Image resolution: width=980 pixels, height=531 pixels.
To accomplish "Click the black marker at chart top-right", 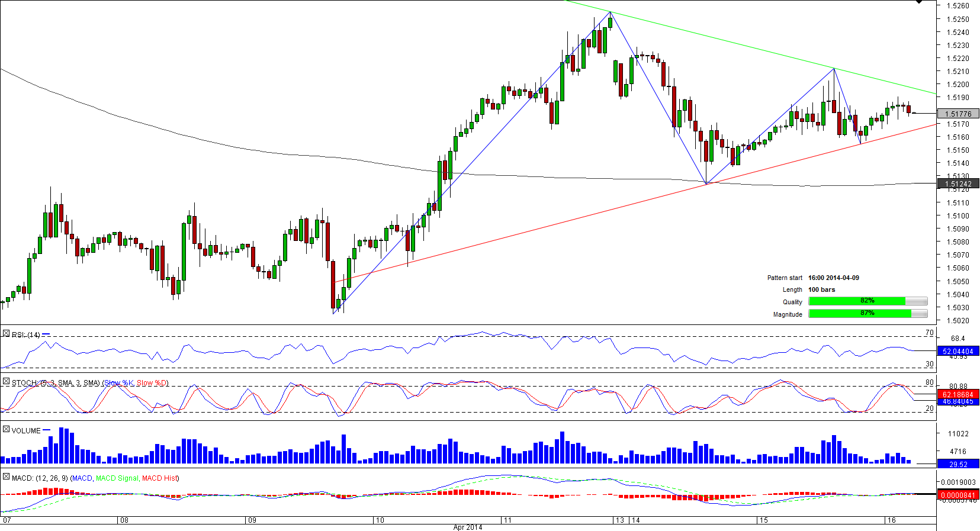I will tap(918, 2).
